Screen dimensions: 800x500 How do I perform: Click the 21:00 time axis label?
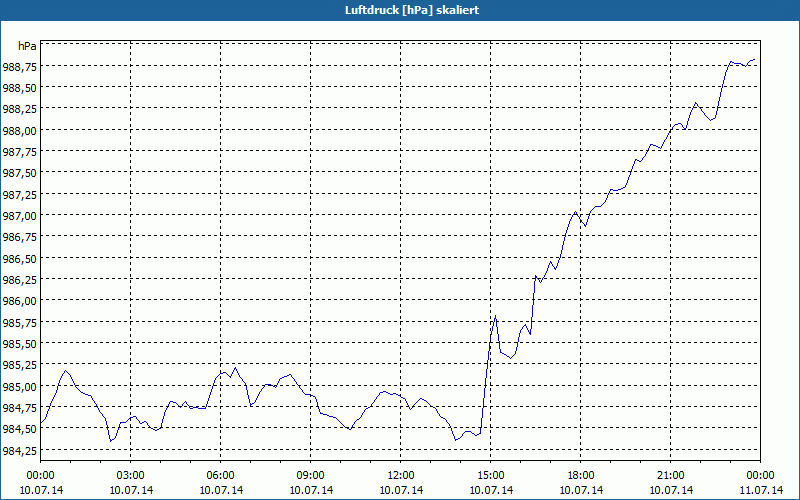[x=670, y=476]
